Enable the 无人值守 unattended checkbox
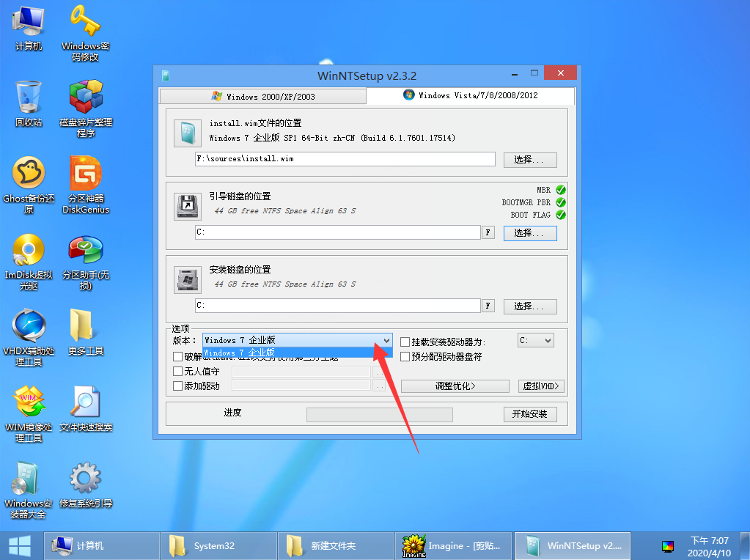The width and height of the screenshot is (750, 560). point(178,372)
